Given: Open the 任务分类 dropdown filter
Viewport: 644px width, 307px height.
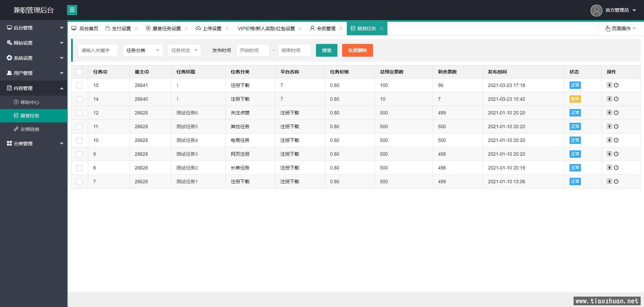Looking at the screenshot, I should pyautogui.click(x=143, y=50).
